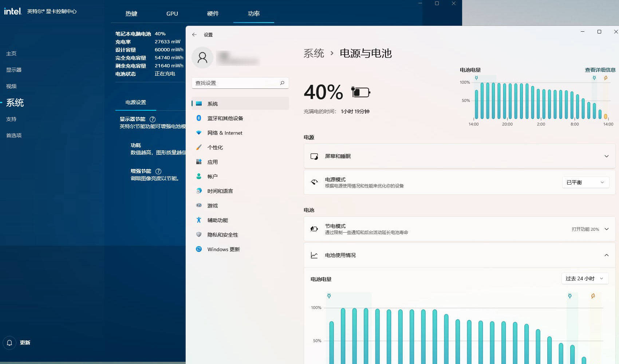Click the Windows 更新 refresh icon
Viewport: 619px width, 364px height.
click(199, 249)
